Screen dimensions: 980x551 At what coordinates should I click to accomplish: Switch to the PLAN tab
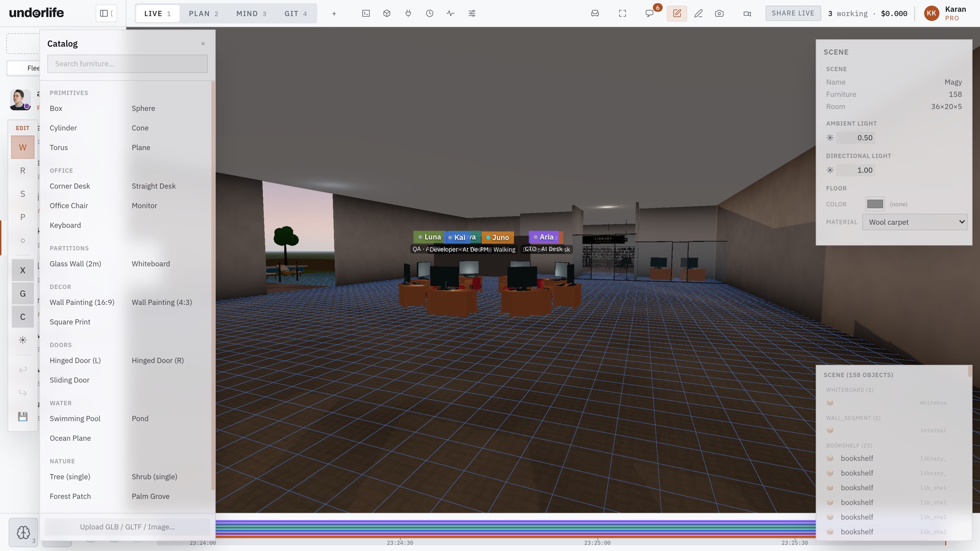(203, 13)
